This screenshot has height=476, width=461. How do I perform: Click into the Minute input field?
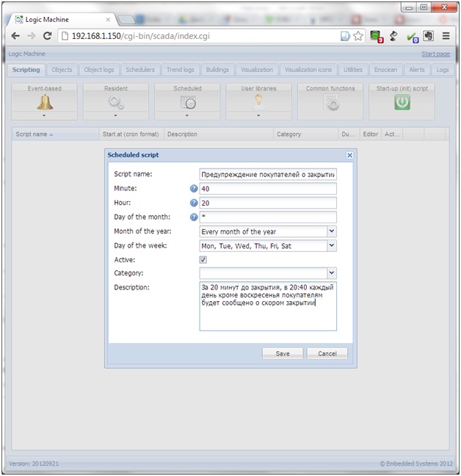(x=268, y=189)
